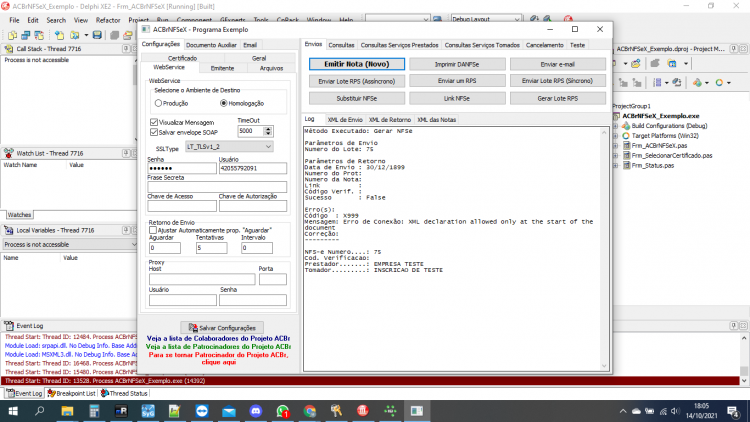Click the Proxy Host input field

click(x=202, y=279)
